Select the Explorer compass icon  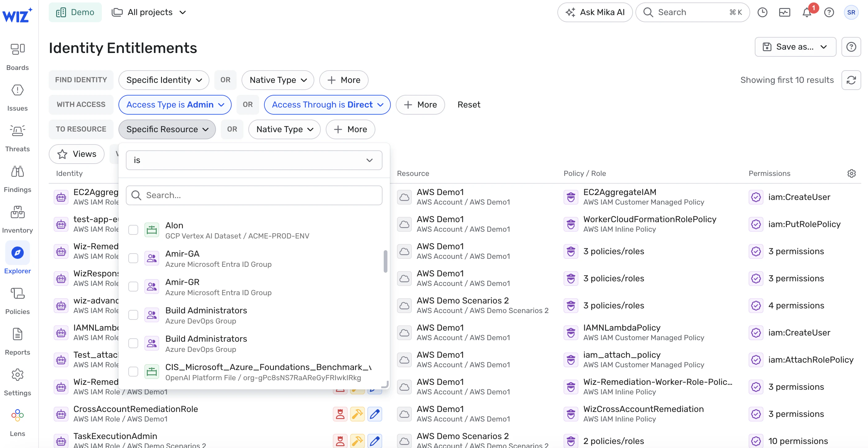click(18, 252)
